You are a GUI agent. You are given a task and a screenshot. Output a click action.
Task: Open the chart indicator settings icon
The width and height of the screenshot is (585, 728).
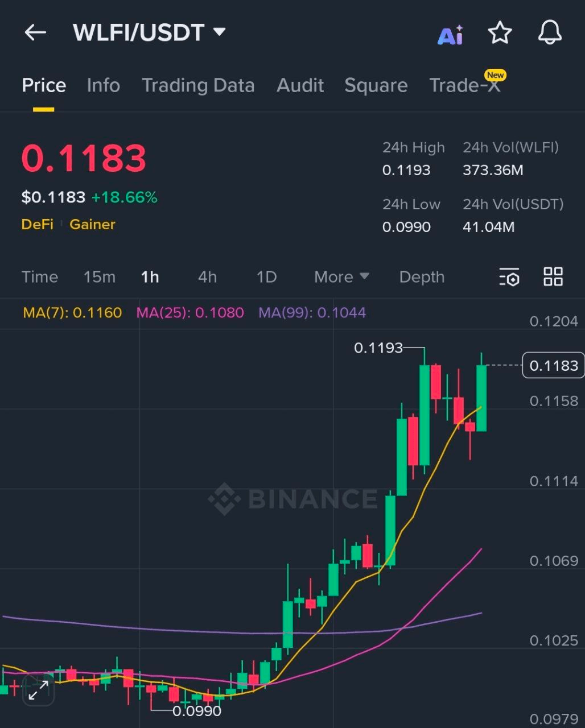(x=509, y=278)
